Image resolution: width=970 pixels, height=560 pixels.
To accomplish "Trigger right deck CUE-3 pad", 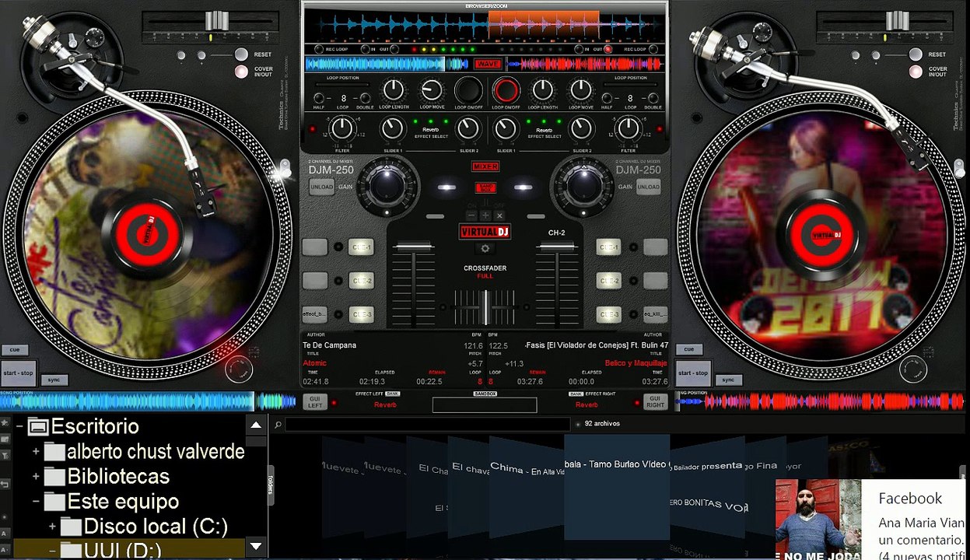I will click(x=608, y=314).
